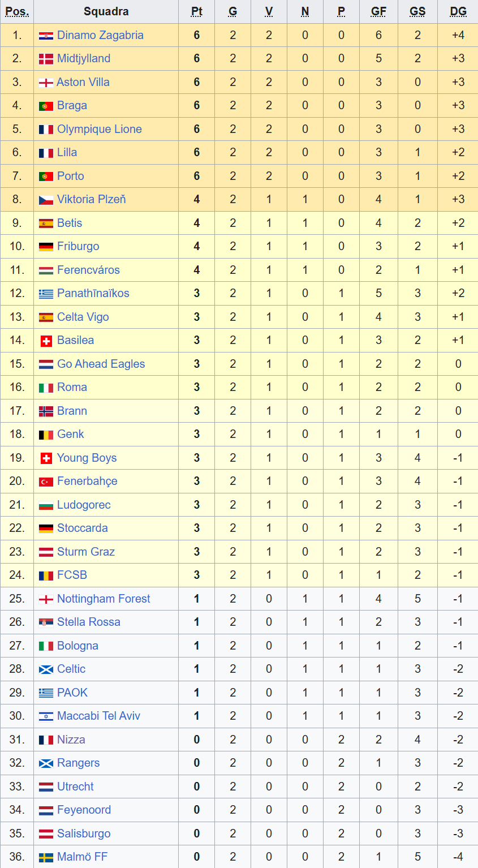
Task: Open the Stella Rossa team link
Action: 89,622
